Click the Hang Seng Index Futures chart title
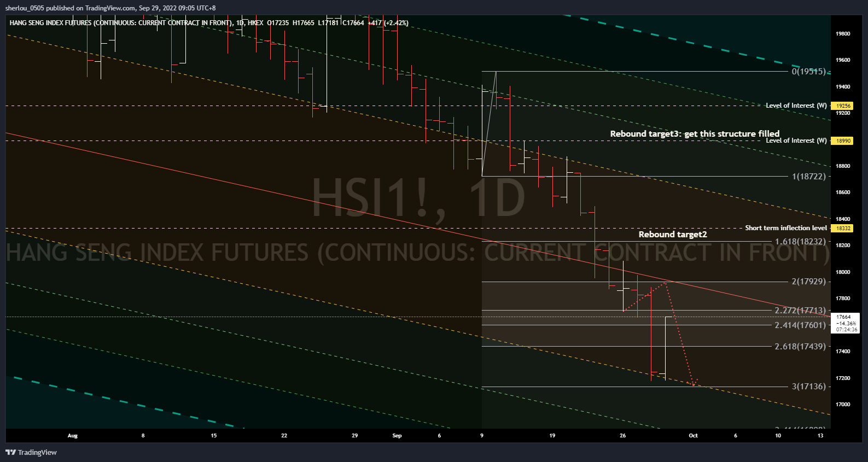Viewport: 868px width, 462px height. [121, 23]
